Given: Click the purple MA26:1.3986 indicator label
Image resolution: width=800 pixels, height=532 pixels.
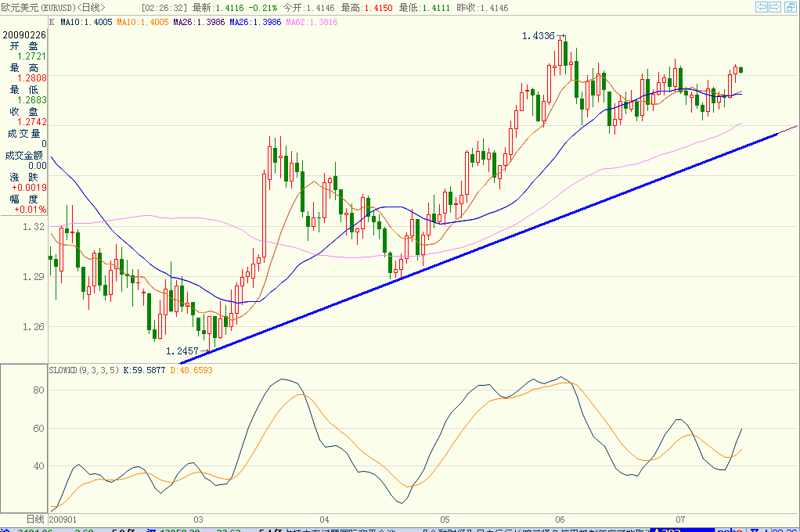Looking at the screenshot, I should 199,22.
